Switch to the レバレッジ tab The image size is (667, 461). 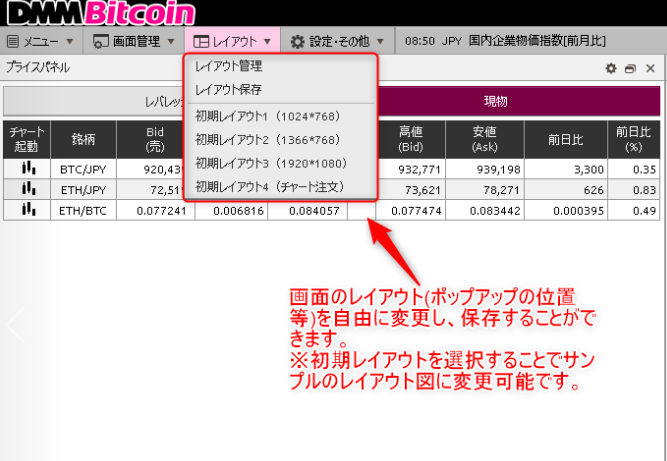point(94,102)
